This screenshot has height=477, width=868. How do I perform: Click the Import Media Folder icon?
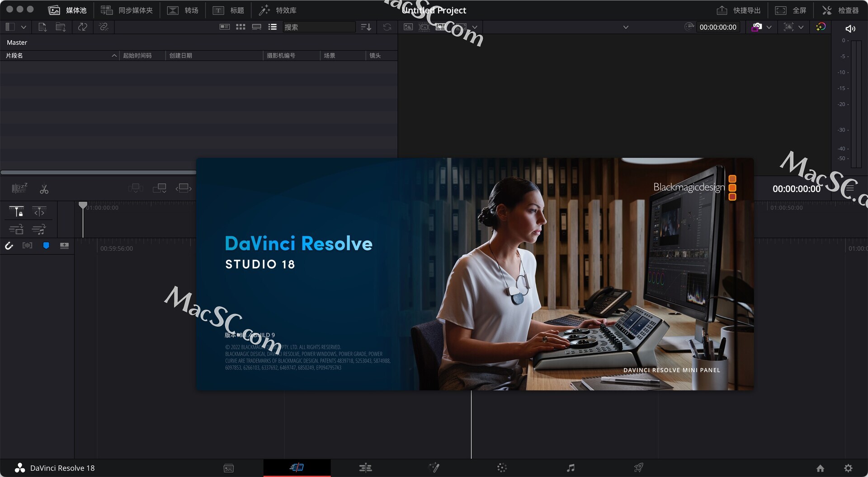pyautogui.click(x=61, y=27)
